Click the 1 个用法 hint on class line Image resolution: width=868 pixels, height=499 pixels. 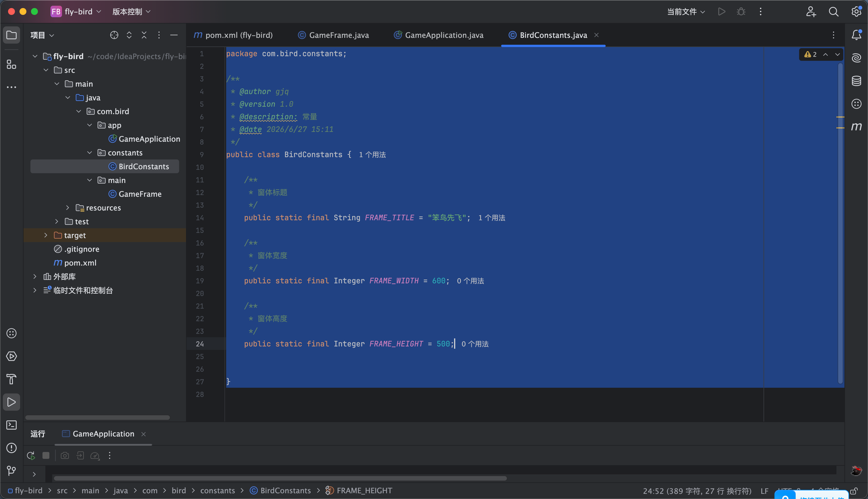[372, 155]
